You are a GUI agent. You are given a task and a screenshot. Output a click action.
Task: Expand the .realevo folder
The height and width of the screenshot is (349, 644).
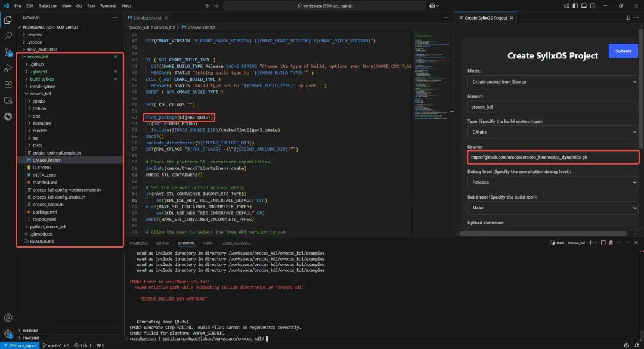(35, 35)
